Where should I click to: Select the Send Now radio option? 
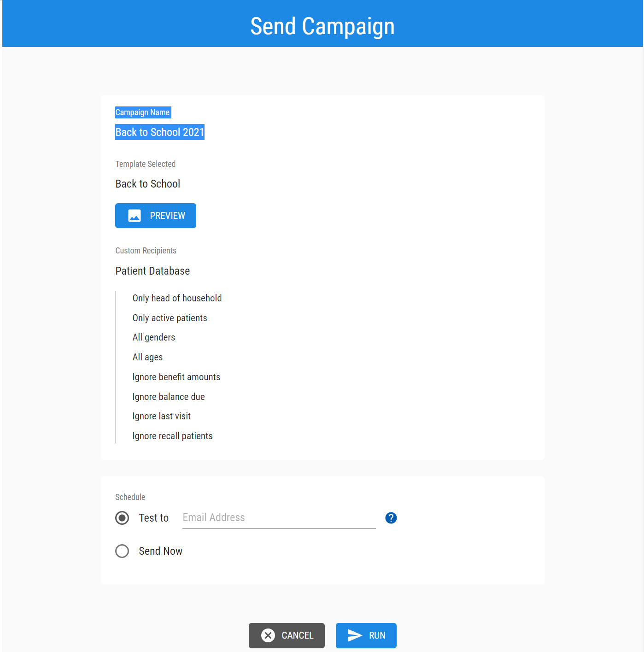[x=122, y=551]
